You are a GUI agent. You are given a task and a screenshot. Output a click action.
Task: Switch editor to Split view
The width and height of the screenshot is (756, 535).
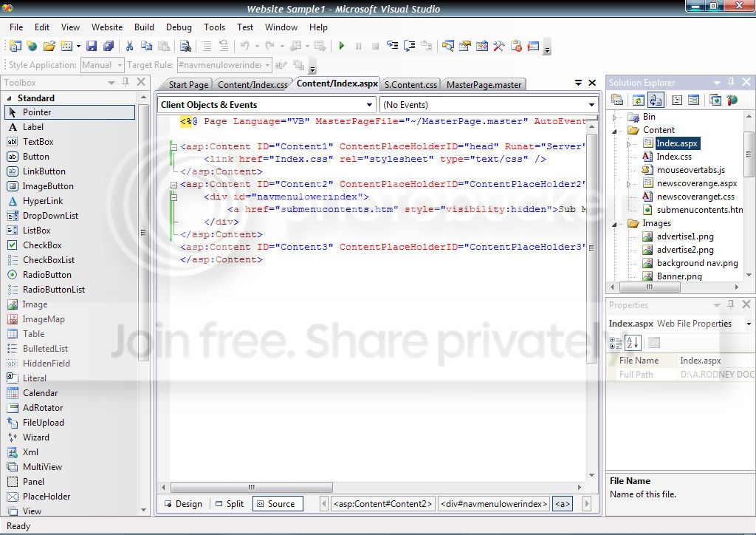230,504
